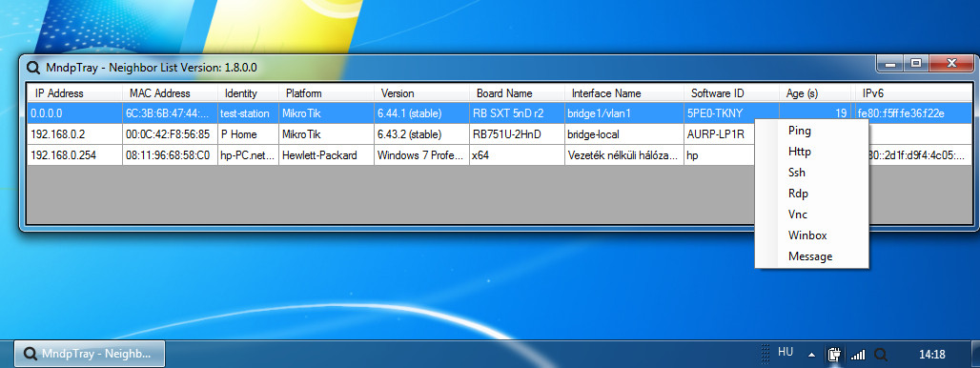Choose Message from the context menu

click(812, 256)
